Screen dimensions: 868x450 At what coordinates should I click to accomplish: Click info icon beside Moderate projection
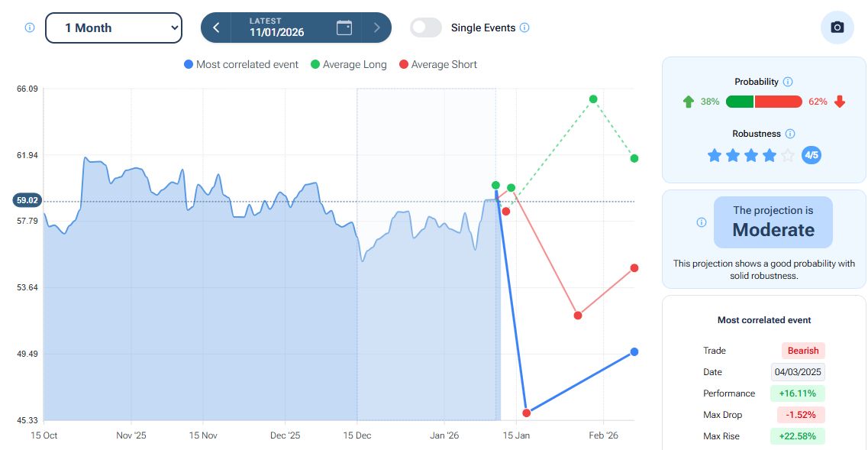[702, 222]
